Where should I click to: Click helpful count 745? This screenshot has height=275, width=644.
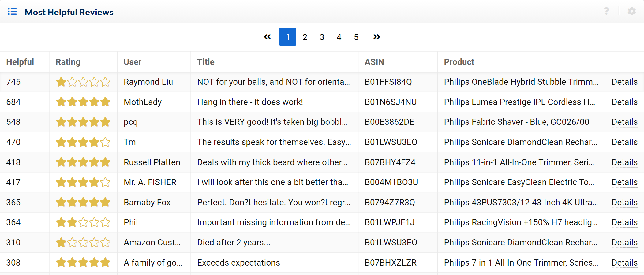pos(13,82)
